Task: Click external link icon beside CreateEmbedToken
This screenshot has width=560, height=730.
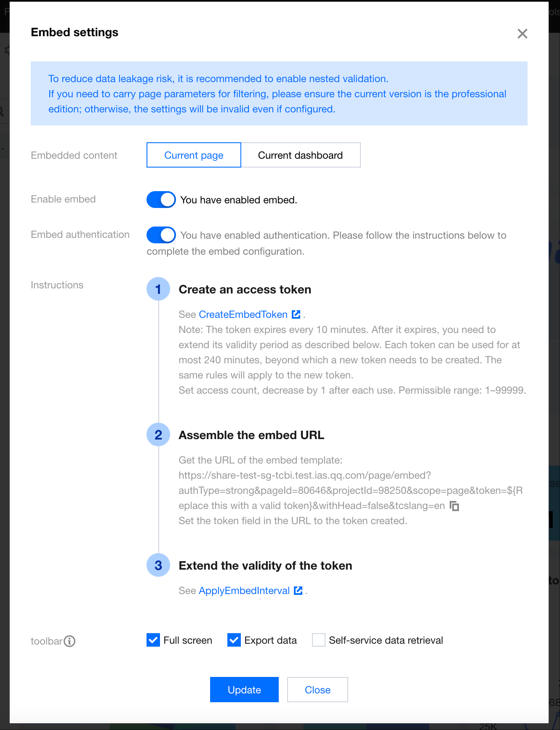Action: click(296, 314)
